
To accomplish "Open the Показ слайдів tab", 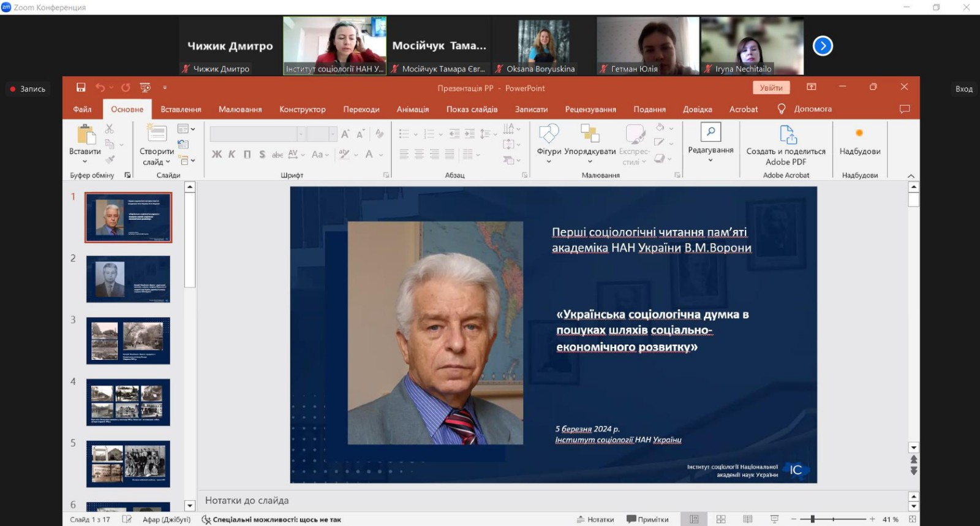I will point(472,109).
